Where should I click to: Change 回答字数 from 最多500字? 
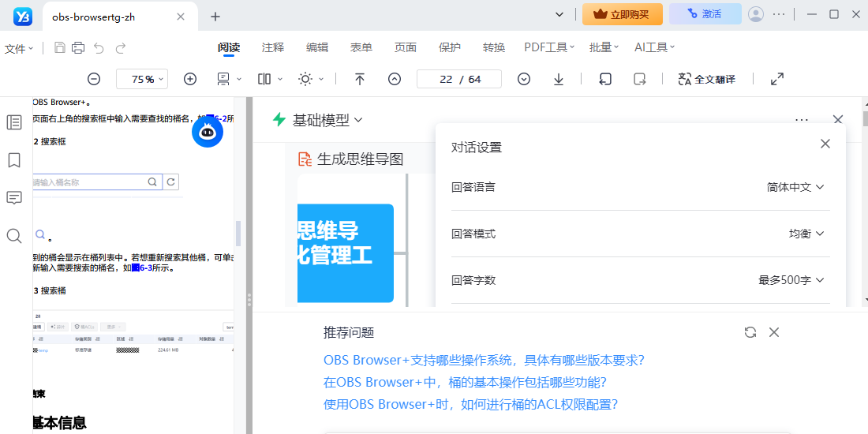pyautogui.click(x=791, y=280)
